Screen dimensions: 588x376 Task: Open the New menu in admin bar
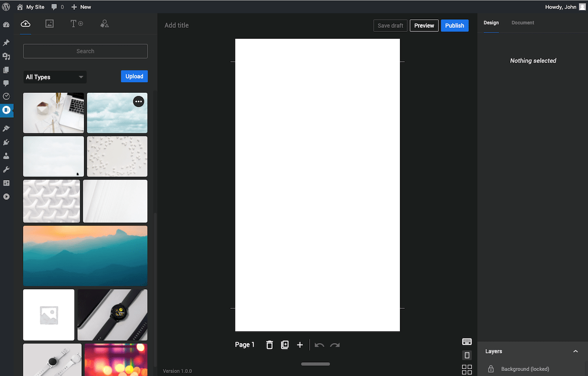point(81,7)
